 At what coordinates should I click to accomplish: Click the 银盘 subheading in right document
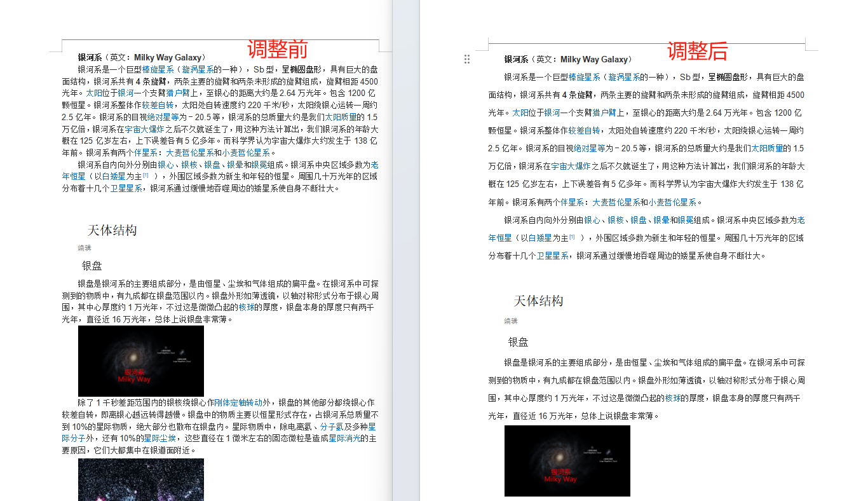[x=518, y=342]
